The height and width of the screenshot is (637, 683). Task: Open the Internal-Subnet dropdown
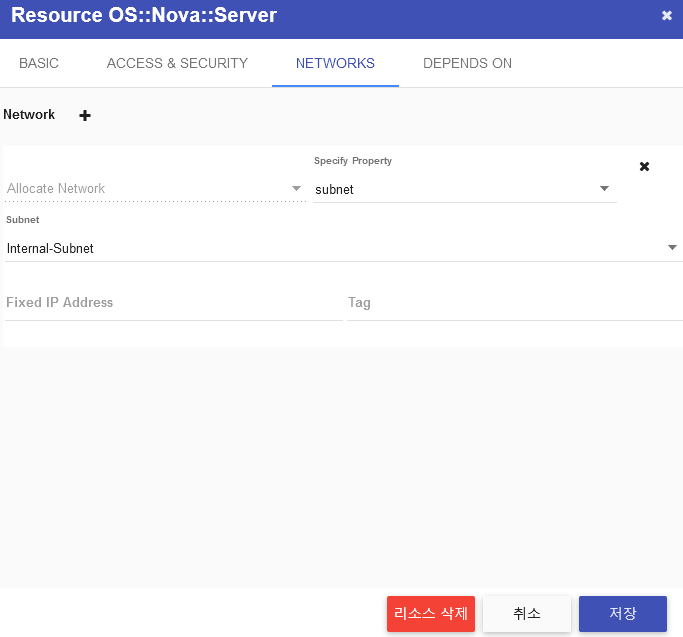coord(343,248)
